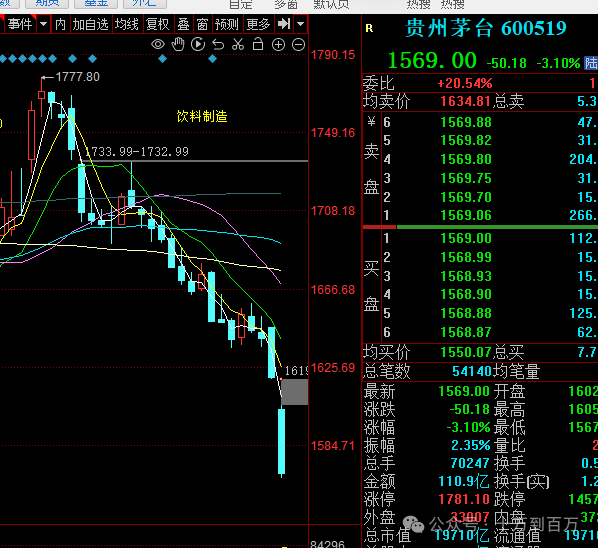Viewport: 598px width, 548px height.
Task: Select sell level 6 price 1569.88
Action: point(466,122)
